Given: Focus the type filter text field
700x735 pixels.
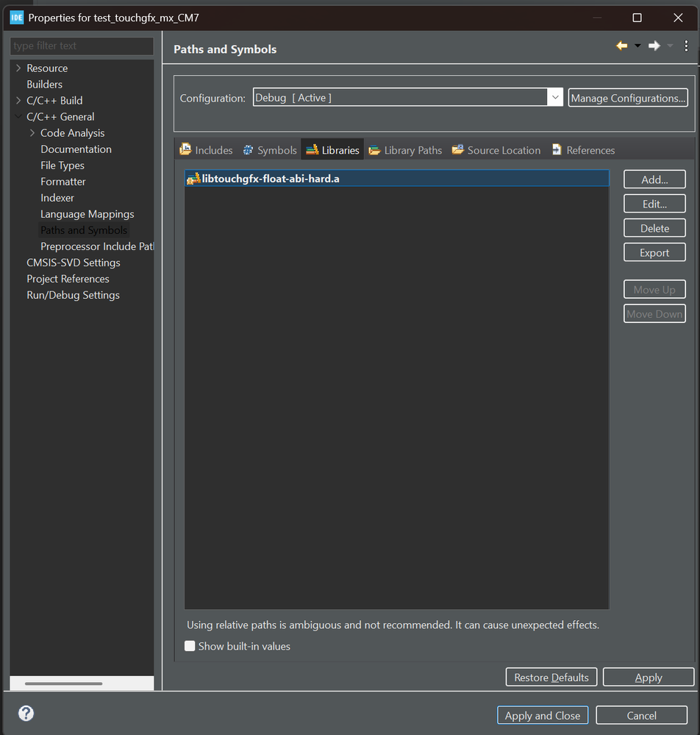Looking at the screenshot, I should tap(82, 46).
